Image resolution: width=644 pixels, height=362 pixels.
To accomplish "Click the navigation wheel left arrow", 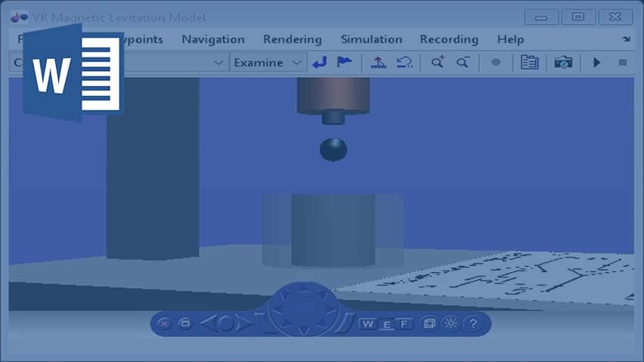I will coord(277,309).
